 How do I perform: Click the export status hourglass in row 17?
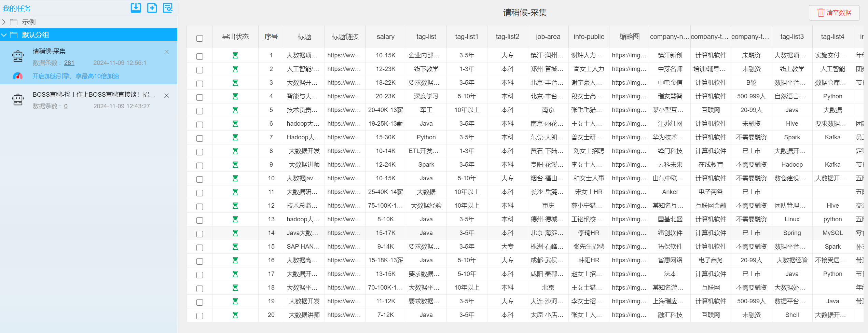tap(235, 274)
